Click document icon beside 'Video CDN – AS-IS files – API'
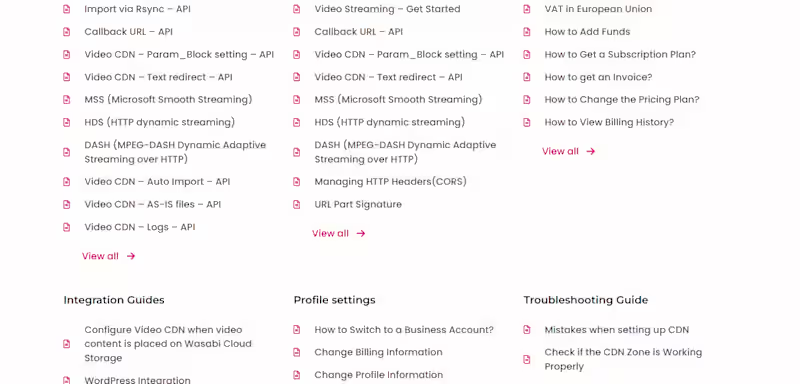Viewport: 800px width, 384px height. tap(66, 204)
